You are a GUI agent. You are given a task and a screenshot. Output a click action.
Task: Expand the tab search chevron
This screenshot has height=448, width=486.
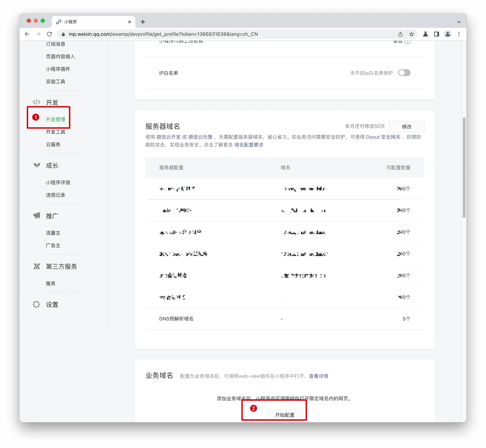pyautogui.click(x=459, y=22)
